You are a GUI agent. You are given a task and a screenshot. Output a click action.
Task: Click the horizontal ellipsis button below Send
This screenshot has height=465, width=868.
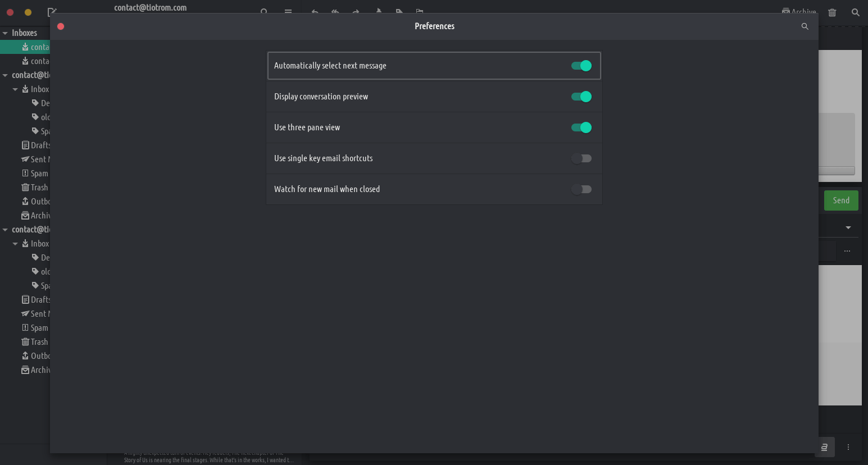(847, 251)
